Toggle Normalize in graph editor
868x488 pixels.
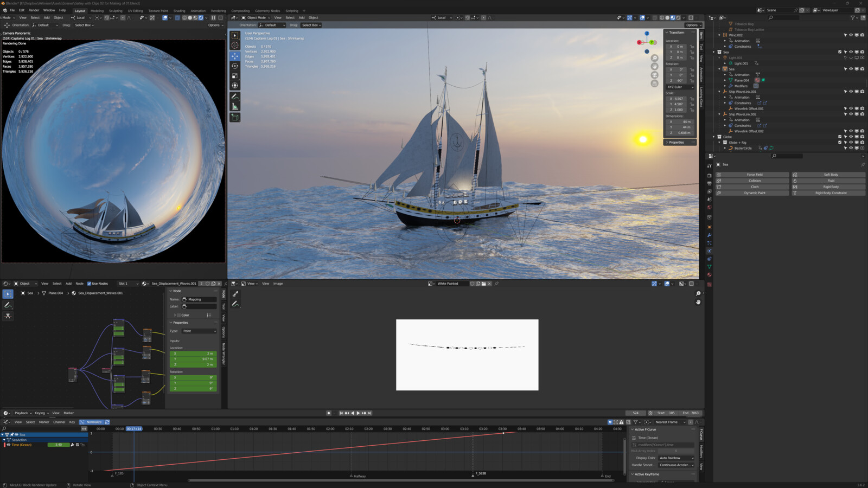click(x=92, y=422)
